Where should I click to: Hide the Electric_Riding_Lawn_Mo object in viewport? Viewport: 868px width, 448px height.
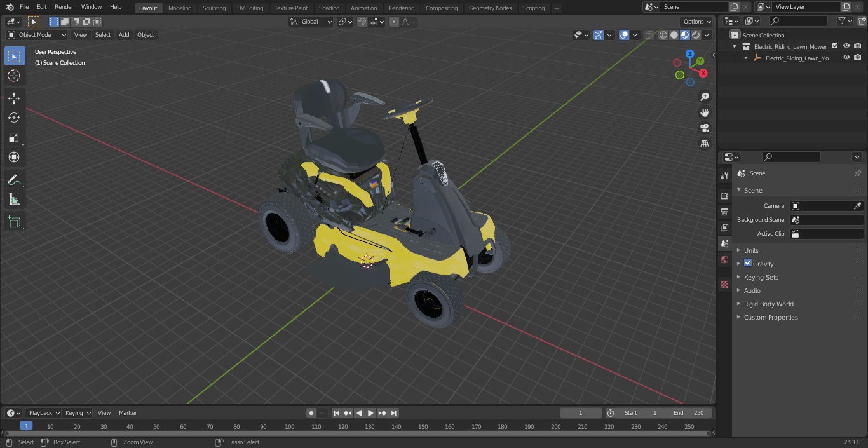(846, 58)
